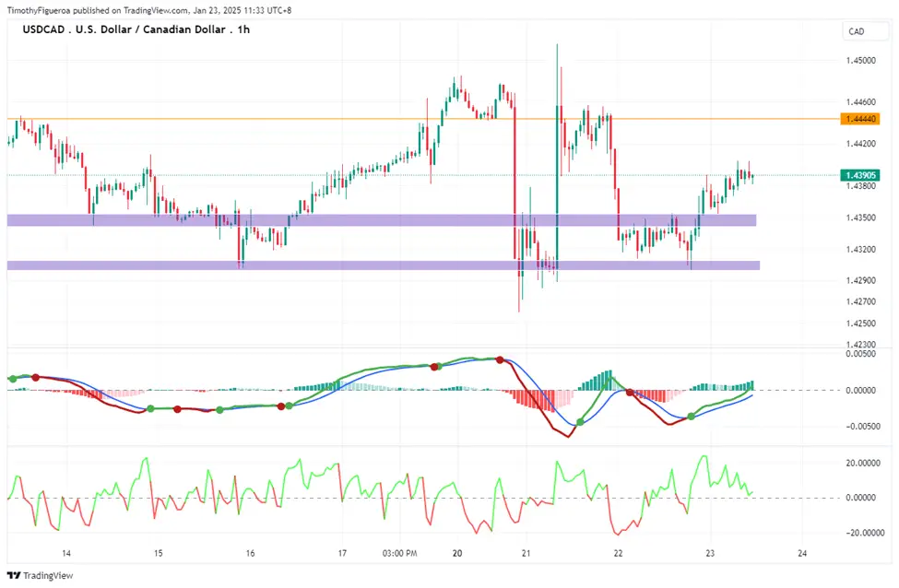Click the 16 date label on time axis
This screenshot has height=588, width=899.
pyautogui.click(x=250, y=553)
